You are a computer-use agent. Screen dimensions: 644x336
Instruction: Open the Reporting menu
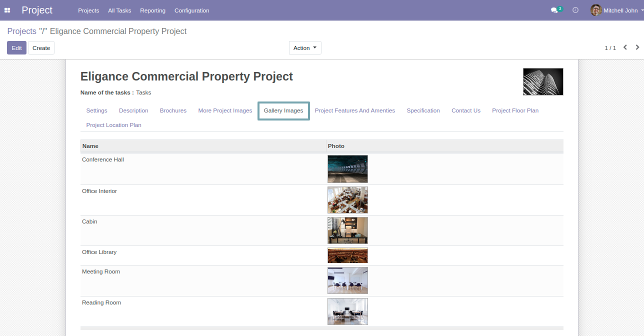click(x=152, y=10)
